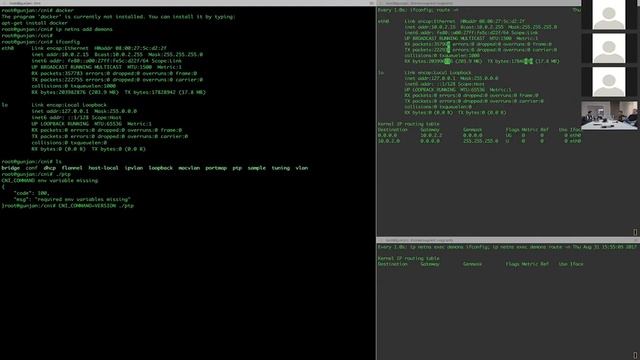Click 'inet addr:127.0.0.1' in the left terminal
The height and width of the screenshot is (360, 640).
[x=60, y=111]
